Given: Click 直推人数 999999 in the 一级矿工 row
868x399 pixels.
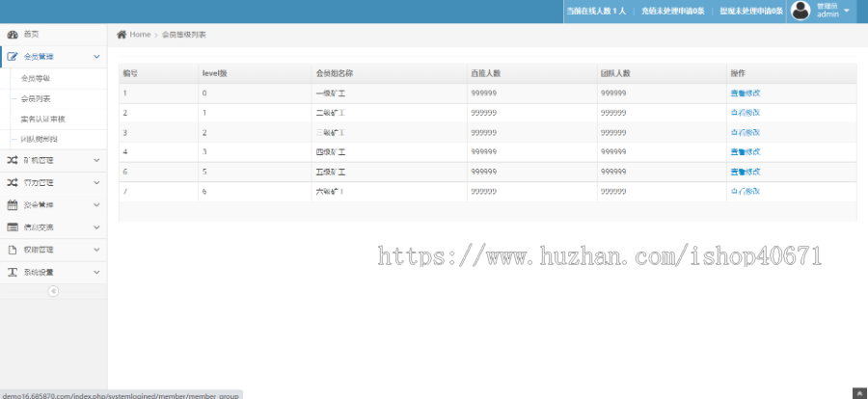Looking at the screenshot, I should tap(483, 93).
